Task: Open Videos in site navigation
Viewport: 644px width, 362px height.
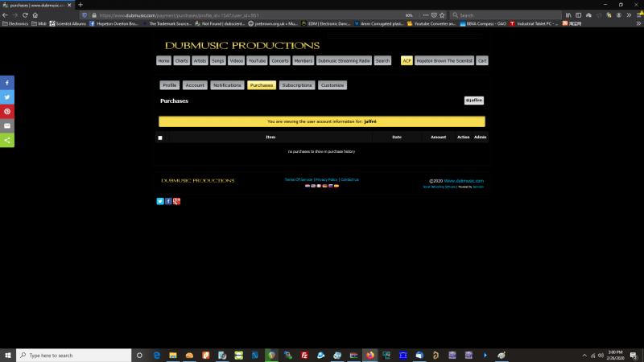Action: coord(236,61)
